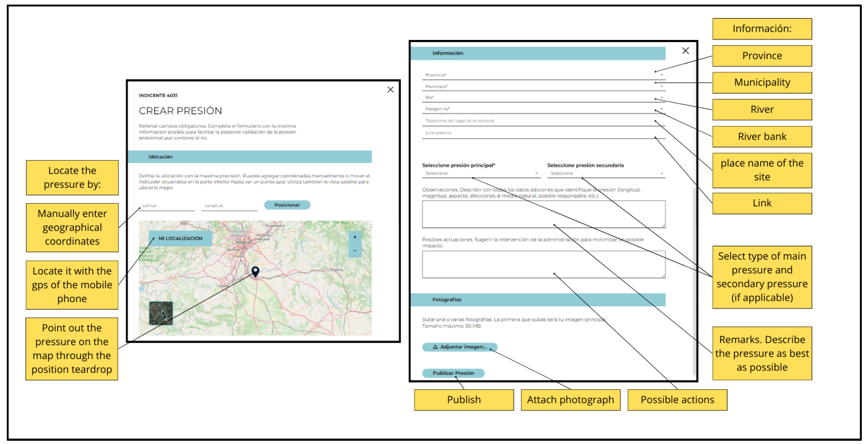Screen dimensions: 868x444
Task: Expand the Municipio dropdown
Action: coord(543,87)
